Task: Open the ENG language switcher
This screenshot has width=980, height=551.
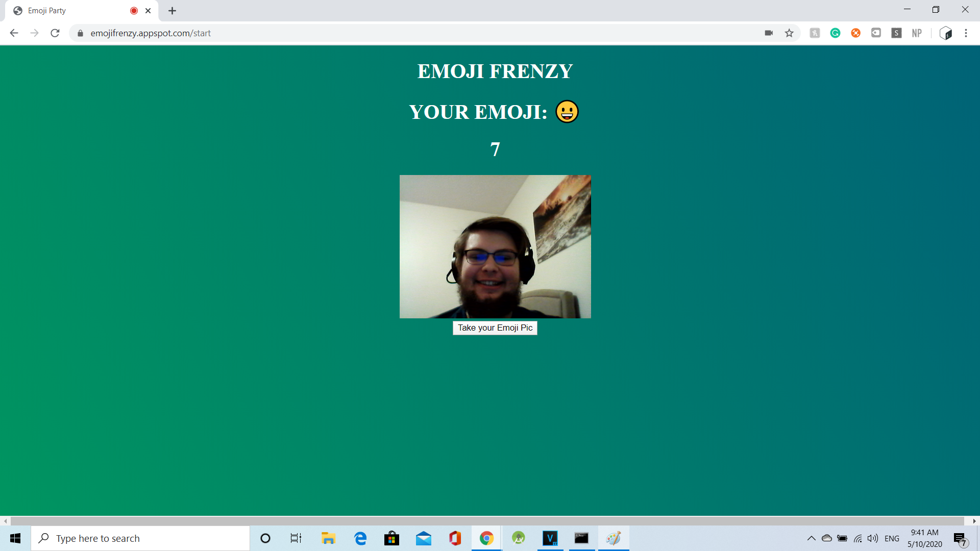Action: [x=892, y=538]
